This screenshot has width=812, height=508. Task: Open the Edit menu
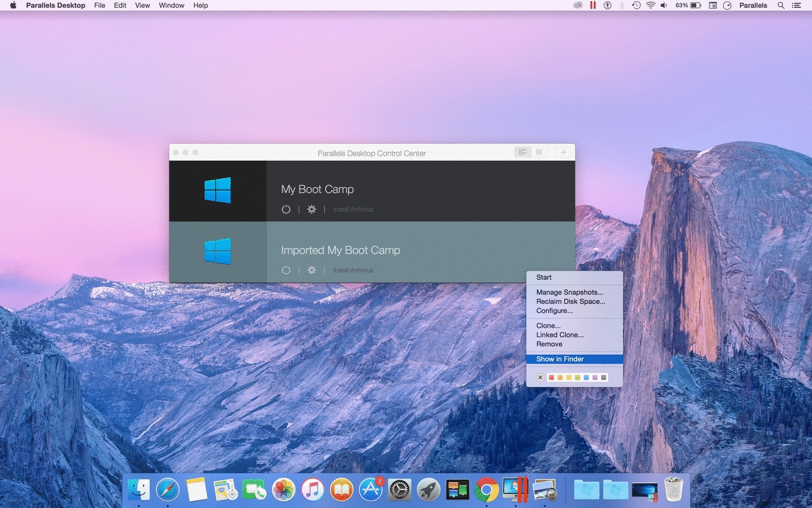click(x=120, y=5)
